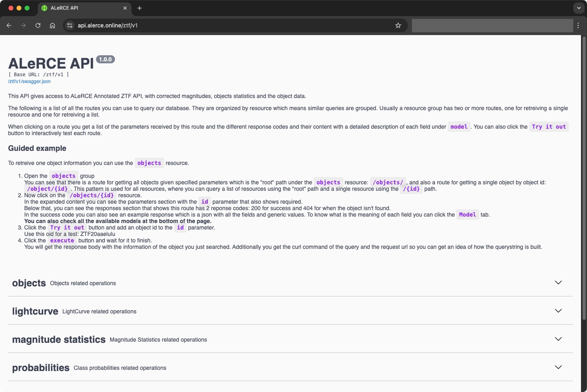
Task: Open the site information icon in address bar
Action: 70,25
